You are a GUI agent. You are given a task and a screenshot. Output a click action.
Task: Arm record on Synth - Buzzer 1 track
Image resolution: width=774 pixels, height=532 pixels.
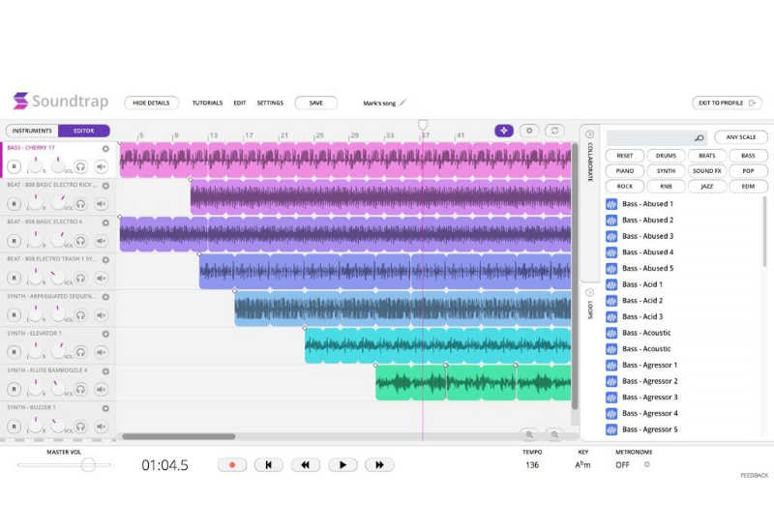tap(15, 427)
